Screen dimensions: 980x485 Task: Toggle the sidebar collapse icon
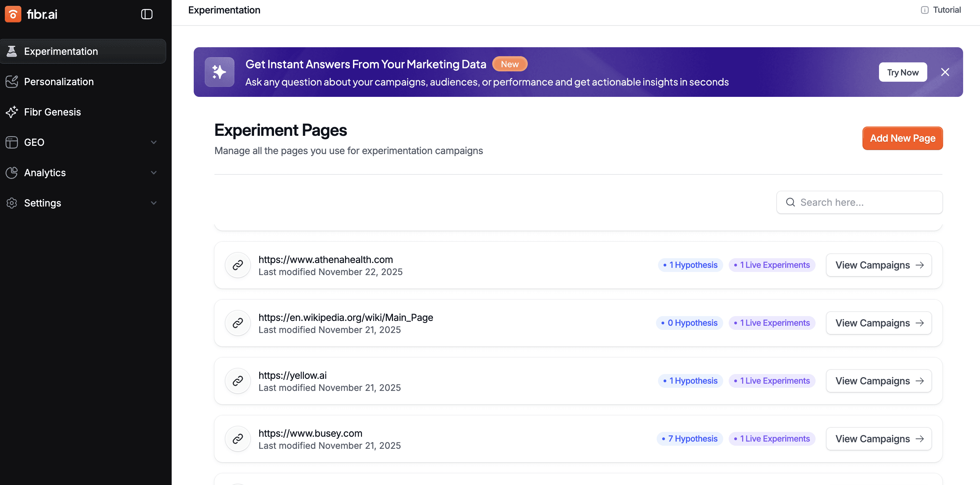tap(147, 14)
